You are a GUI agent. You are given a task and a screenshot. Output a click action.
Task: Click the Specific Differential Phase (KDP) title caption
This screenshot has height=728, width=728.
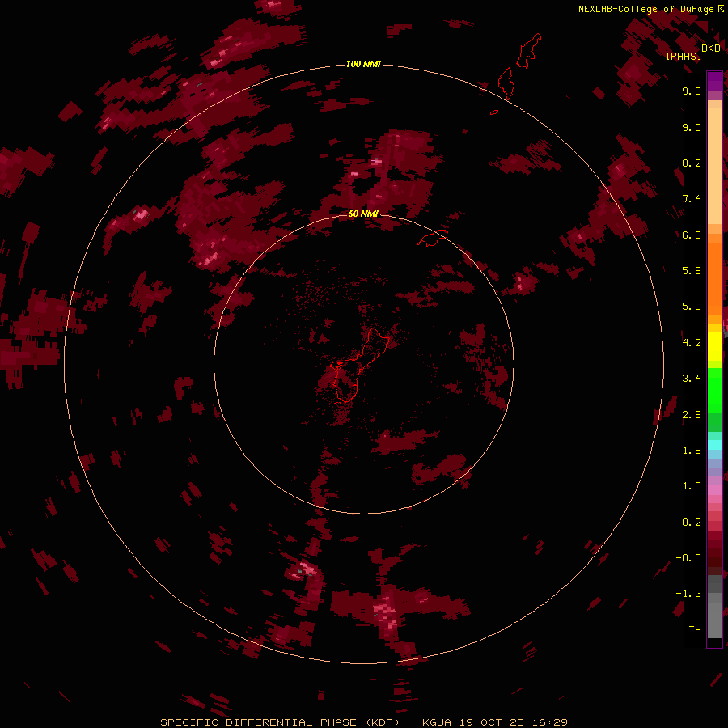tap(364, 722)
